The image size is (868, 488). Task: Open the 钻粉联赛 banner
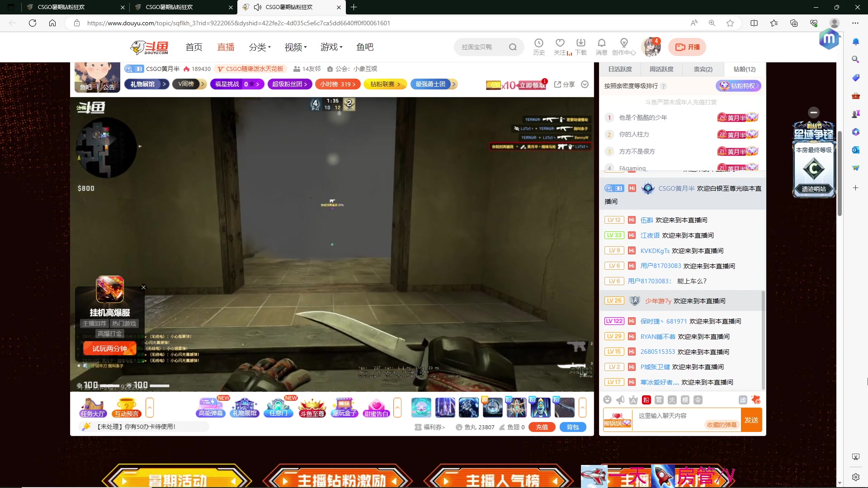(385, 84)
